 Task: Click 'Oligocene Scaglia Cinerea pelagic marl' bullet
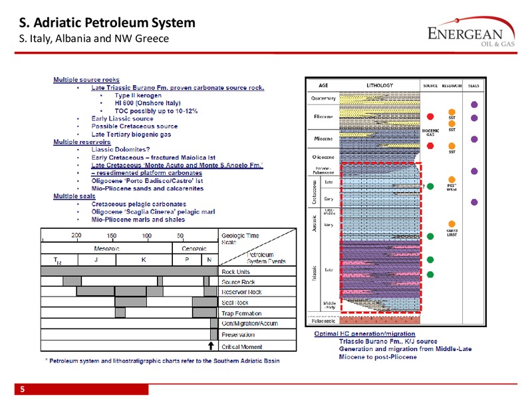[153, 211]
